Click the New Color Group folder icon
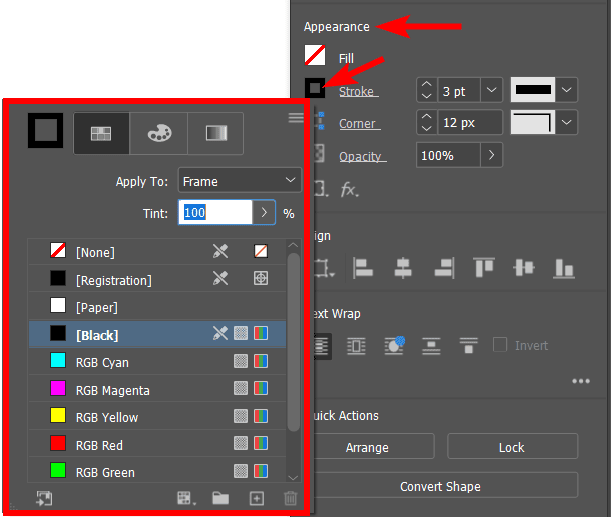The image size is (611, 517). (220, 498)
